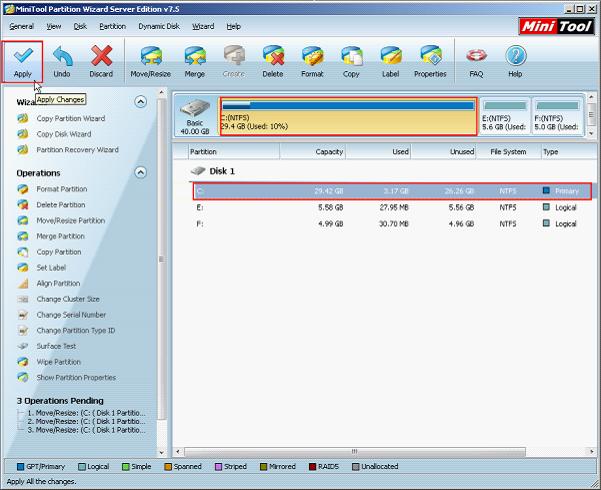601x490 pixels.
Task: Click the horizontal scrollbar under the partition list
Action: coord(355,451)
